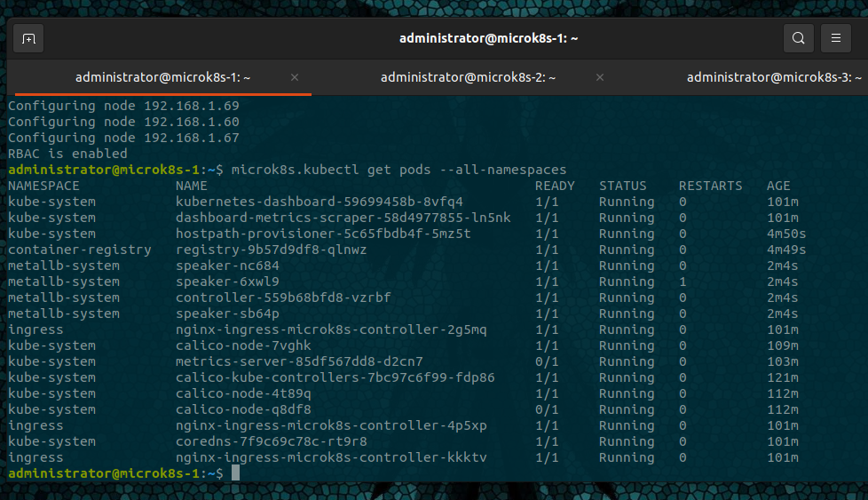Click 0/1 ready value for calico-node-q8df8

[x=547, y=409]
